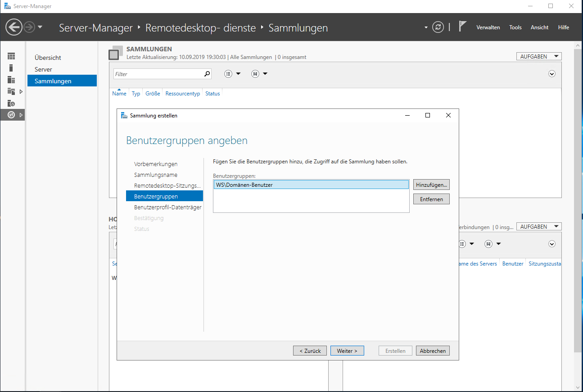Go back with the round back arrow
The width and height of the screenshot is (583, 392).
(14, 27)
